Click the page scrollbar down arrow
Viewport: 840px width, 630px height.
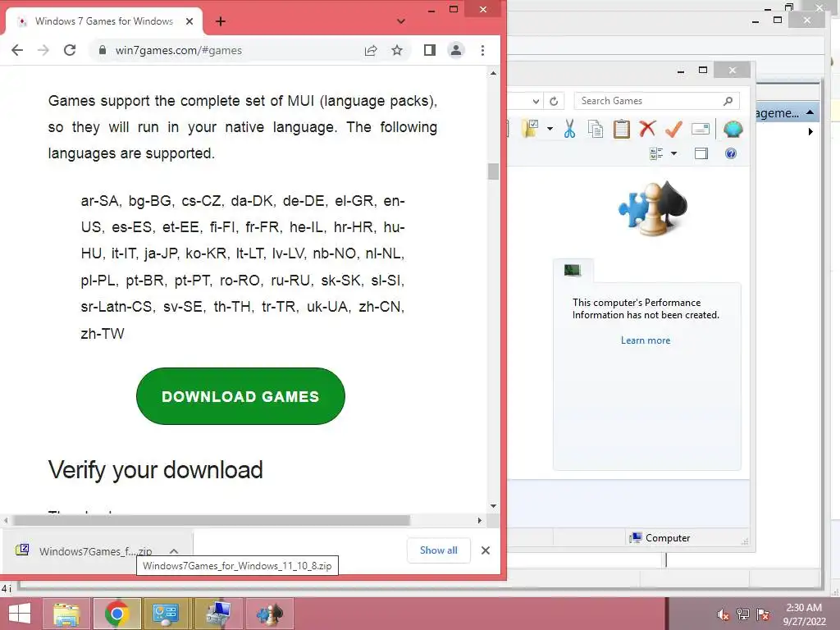pos(493,505)
